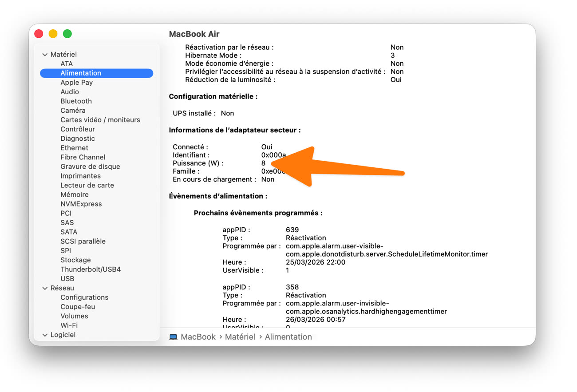
Task: Click the green zoom window button
Action: [x=67, y=34]
